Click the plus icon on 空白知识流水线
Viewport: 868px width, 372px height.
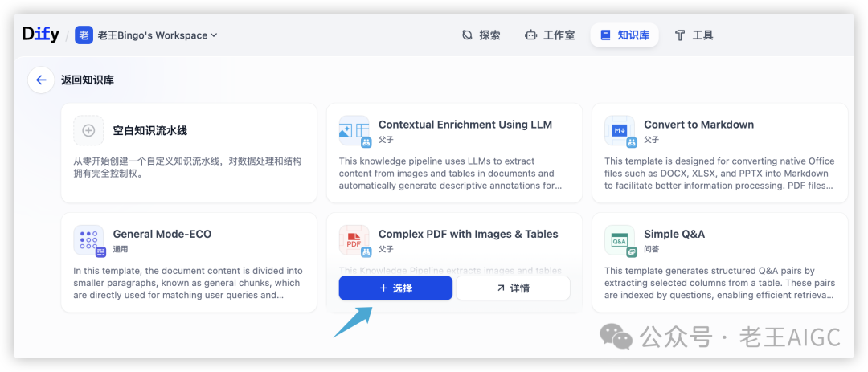[88, 131]
